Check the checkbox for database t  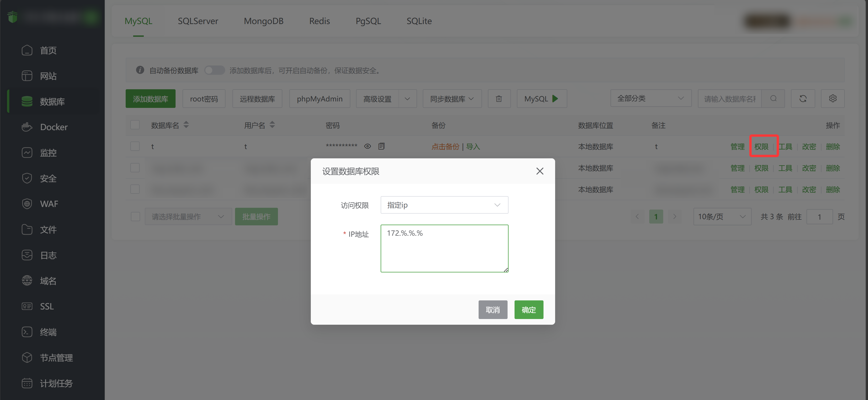tap(135, 146)
